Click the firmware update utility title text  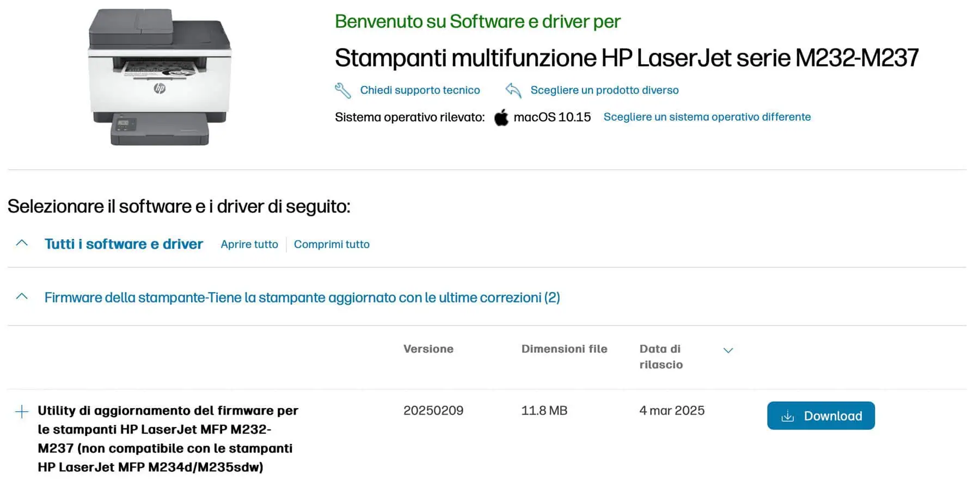pyautogui.click(x=168, y=438)
